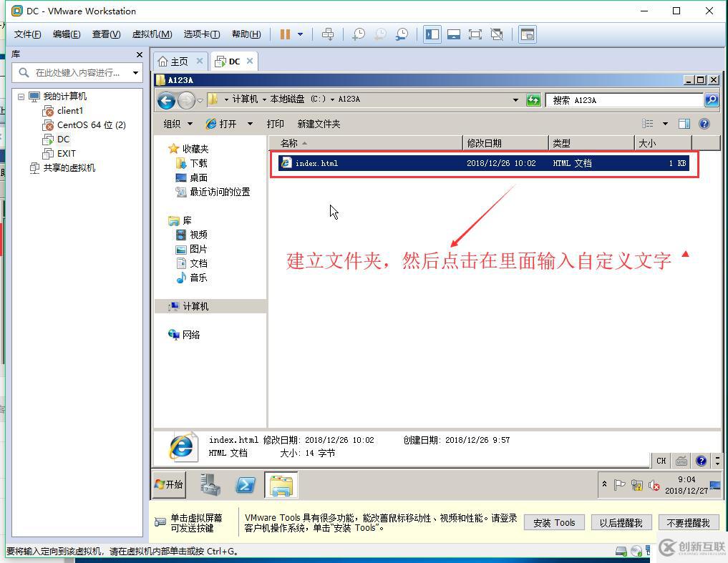728x563 pixels.
Task: Select the index.html file
Action: tap(484, 163)
